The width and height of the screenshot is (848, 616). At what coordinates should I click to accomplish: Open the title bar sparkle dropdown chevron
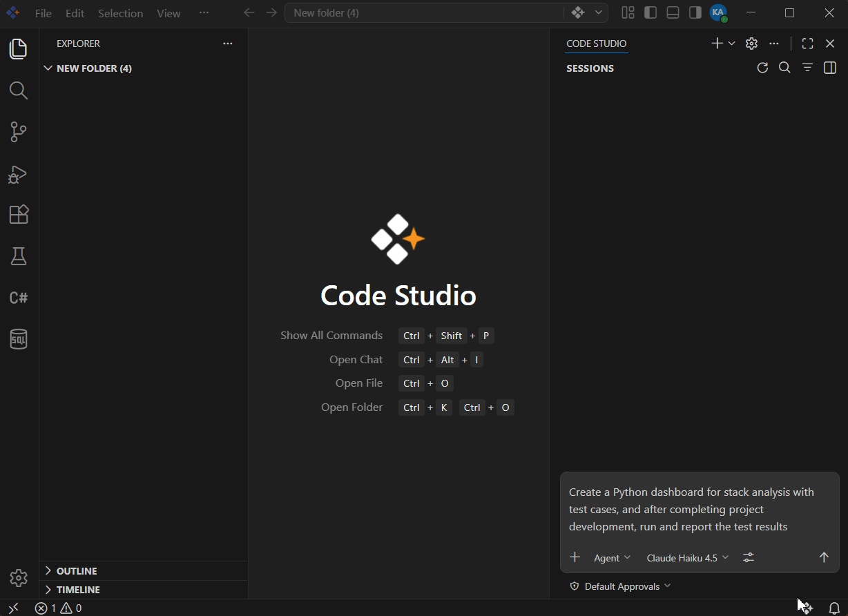(x=598, y=12)
